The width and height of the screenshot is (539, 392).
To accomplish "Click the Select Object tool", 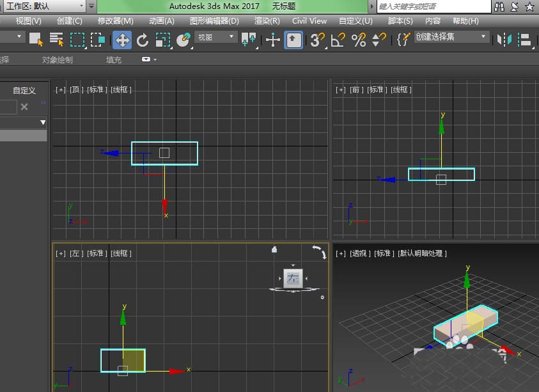I will coord(36,40).
